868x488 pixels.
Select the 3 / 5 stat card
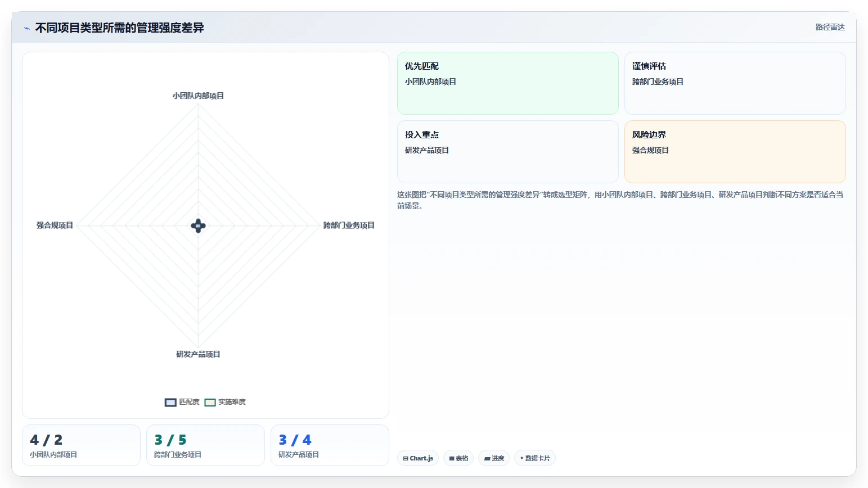[205, 445]
